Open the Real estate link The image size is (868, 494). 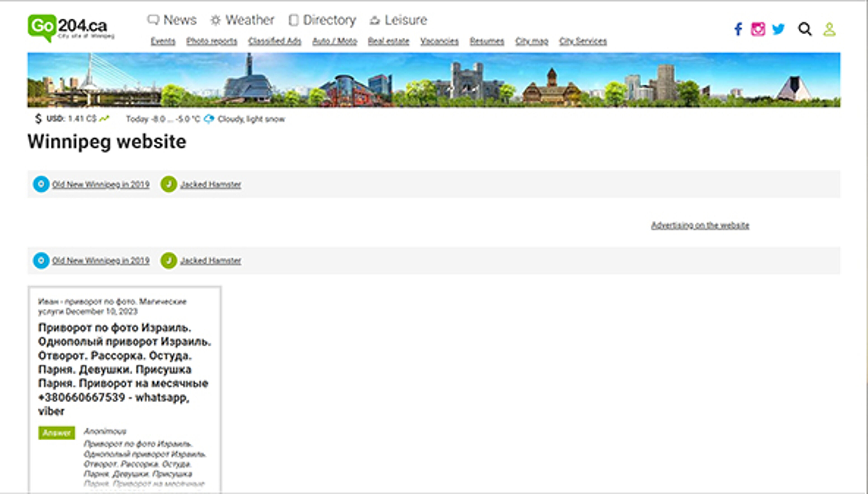click(389, 41)
